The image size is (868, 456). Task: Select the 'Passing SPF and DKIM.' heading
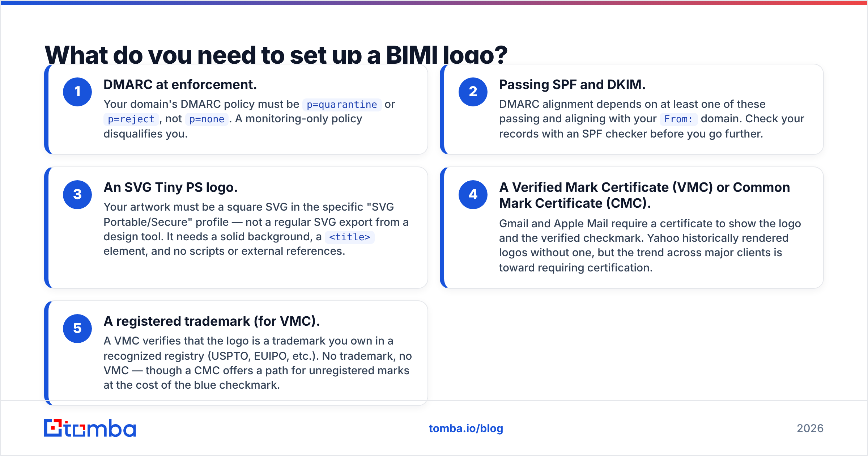(x=572, y=85)
